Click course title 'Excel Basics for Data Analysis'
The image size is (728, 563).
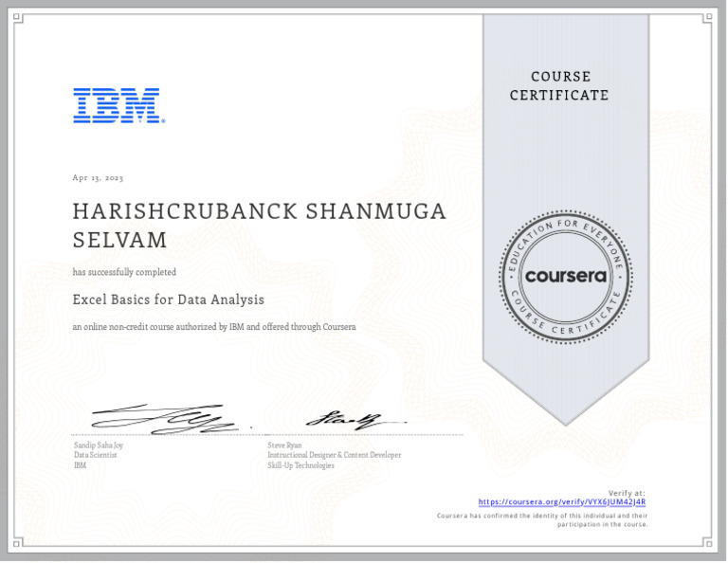[x=169, y=300]
